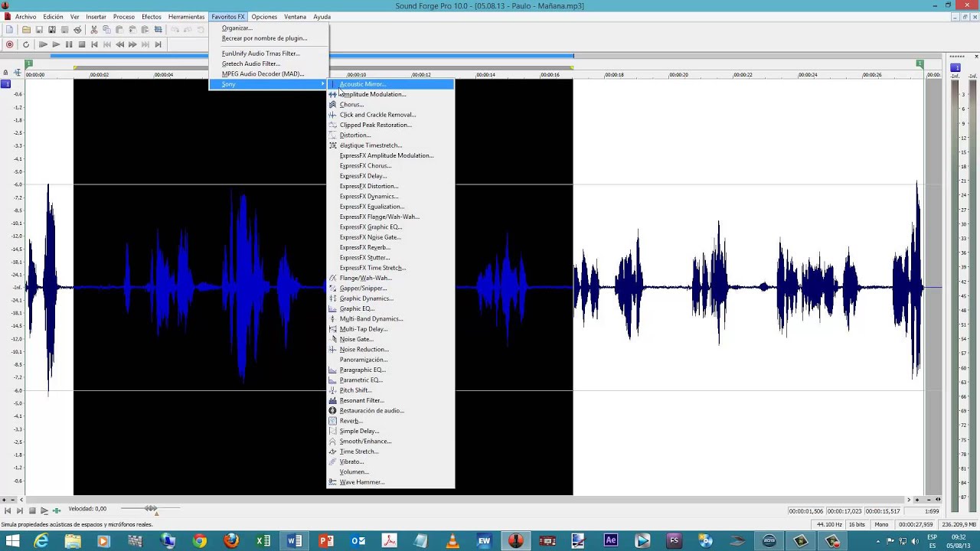Viewport: 980px width, 551px height.
Task: Select Click and Crackle Removal...
Action: point(390,115)
